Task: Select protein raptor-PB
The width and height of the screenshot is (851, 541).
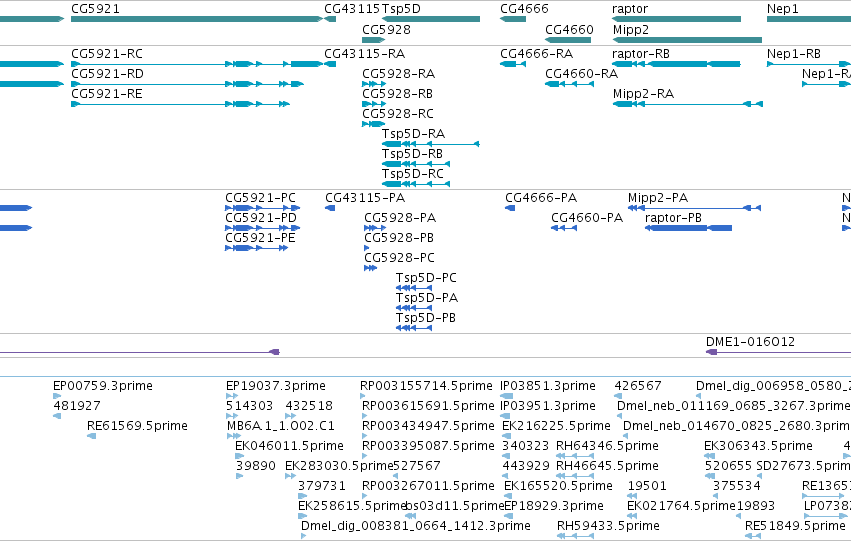Action: [689, 228]
